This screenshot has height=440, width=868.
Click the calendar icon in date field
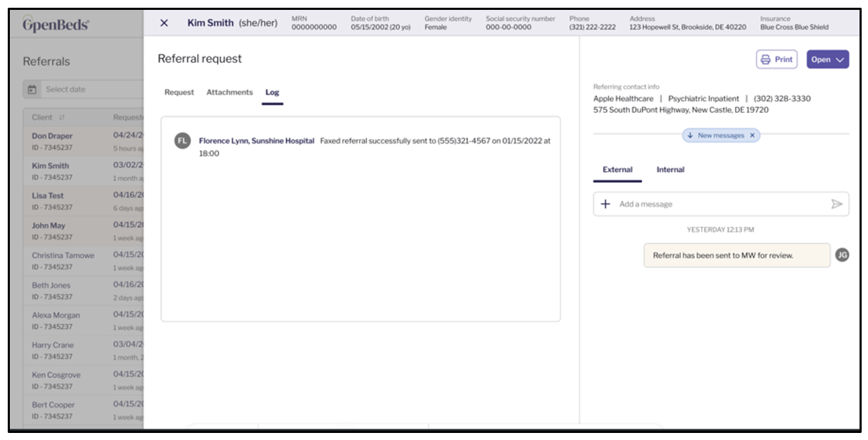pyautogui.click(x=32, y=90)
